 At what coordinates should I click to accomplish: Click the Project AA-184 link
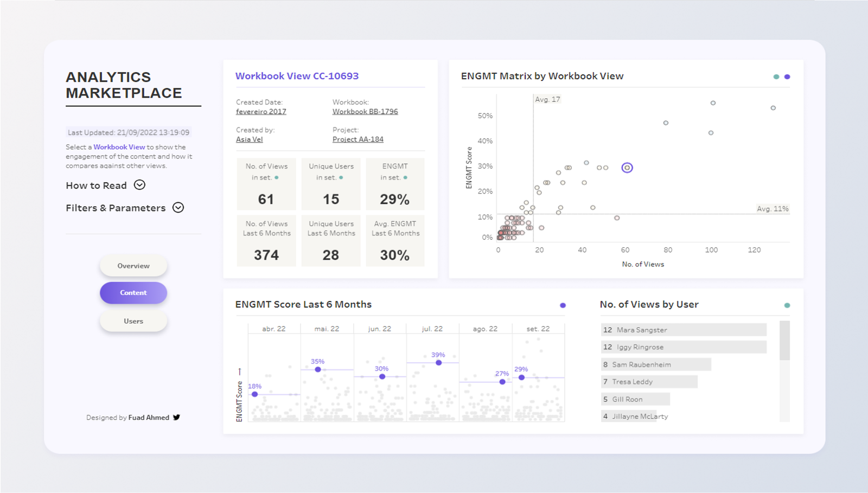pos(358,139)
